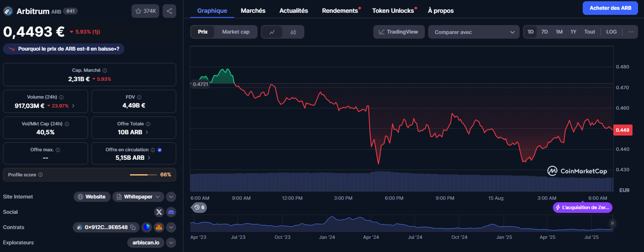Switch to line chart icon

[272, 32]
